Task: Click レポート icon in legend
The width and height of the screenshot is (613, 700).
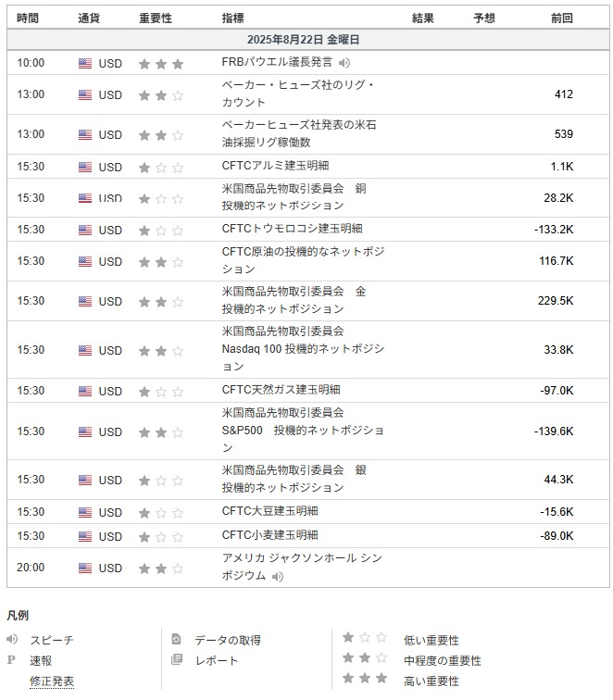Action: click(177, 660)
